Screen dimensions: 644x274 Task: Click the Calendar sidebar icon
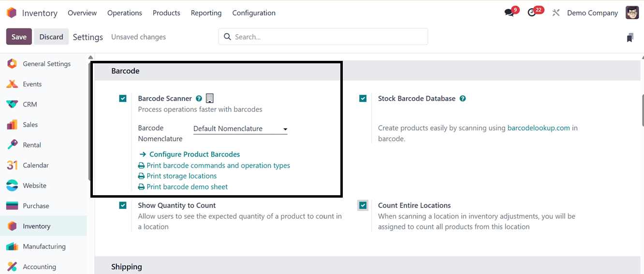click(12, 165)
